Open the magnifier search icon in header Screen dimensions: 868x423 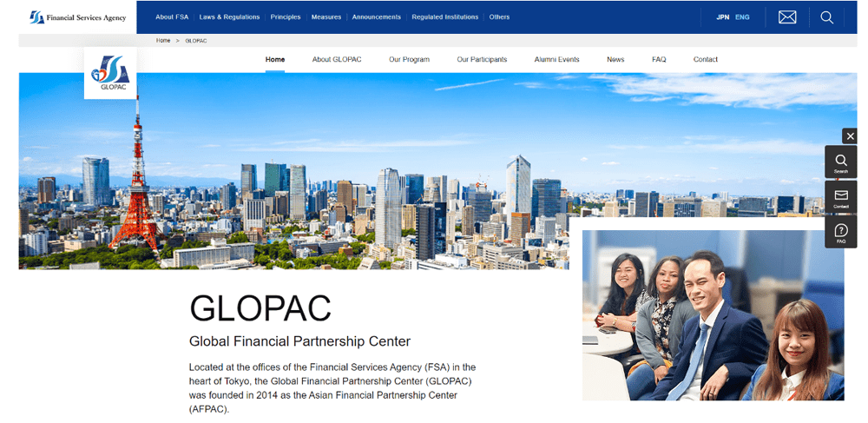(826, 17)
